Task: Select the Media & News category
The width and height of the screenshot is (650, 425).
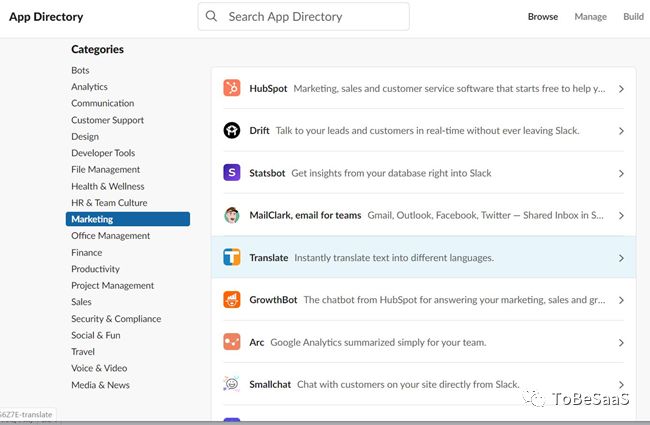Action: click(100, 385)
